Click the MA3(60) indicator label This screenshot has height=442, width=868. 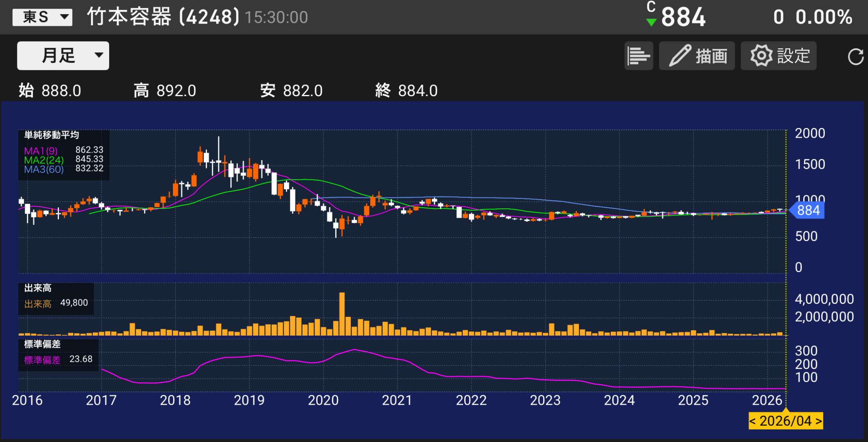[x=44, y=170]
